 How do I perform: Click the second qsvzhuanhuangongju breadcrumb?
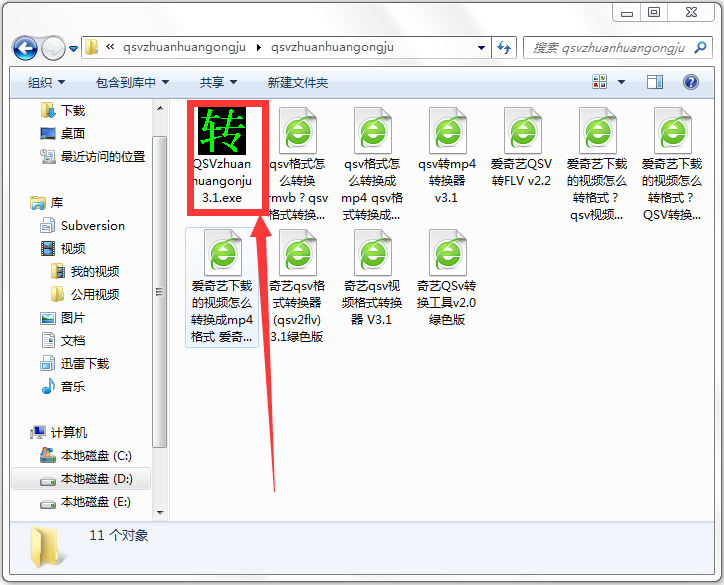(x=332, y=48)
